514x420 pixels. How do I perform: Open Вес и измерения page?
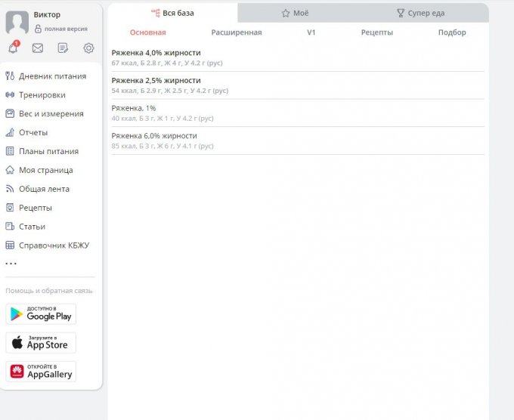pyautogui.click(x=51, y=114)
